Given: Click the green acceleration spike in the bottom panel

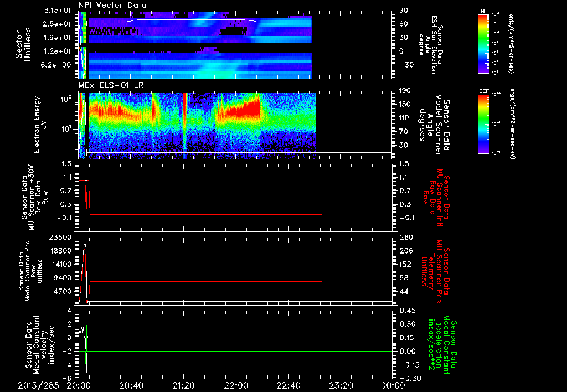Looking at the screenshot, I should [86, 351].
